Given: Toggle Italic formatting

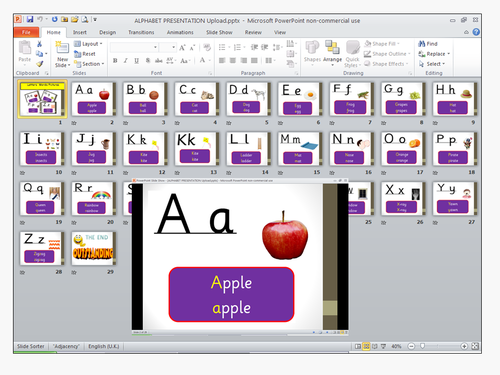Looking at the screenshot, I should pos(126,61).
